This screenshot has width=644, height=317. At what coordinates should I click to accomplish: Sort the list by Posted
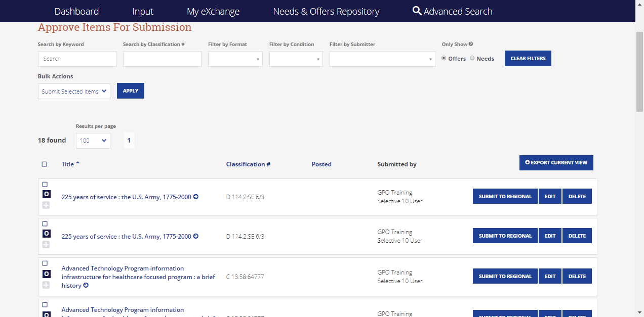(x=321, y=164)
